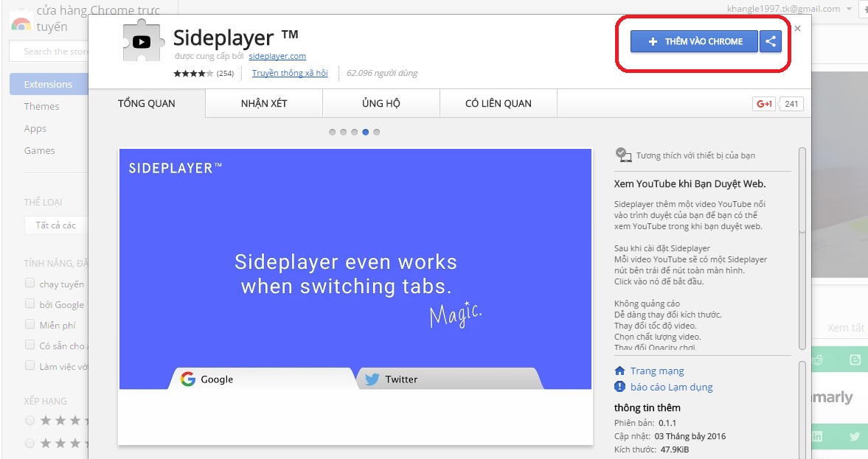Click the device compatibility check icon

[x=623, y=155]
